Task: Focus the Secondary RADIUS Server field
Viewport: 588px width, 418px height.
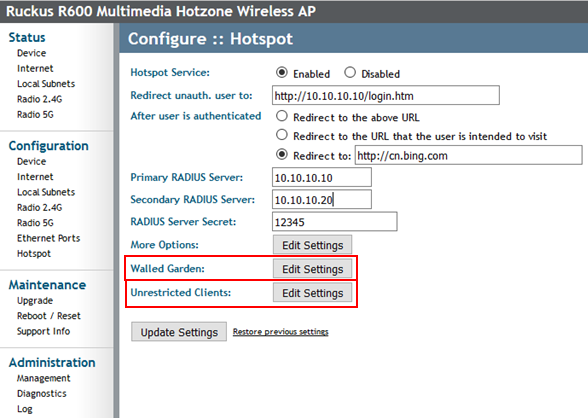Action: (x=322, y=199)
